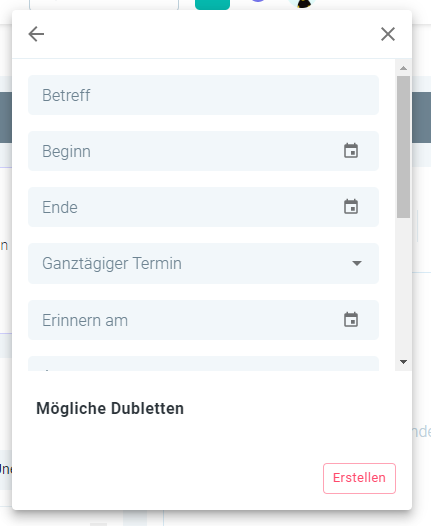Click the scrollbar up arrow

tap(403, 68)
